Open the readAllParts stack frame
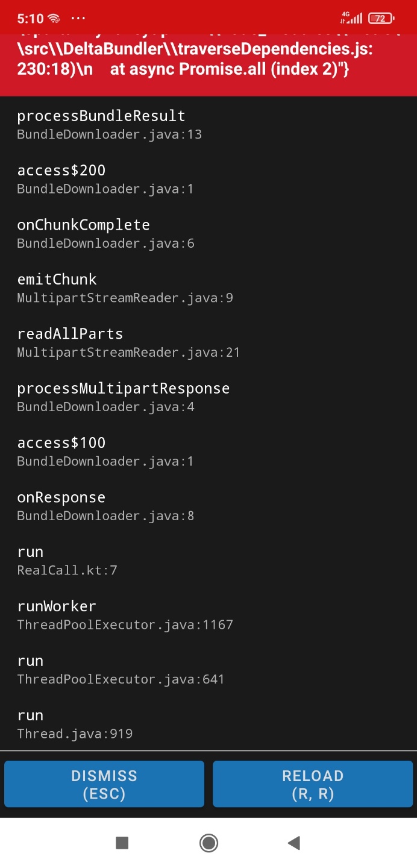Viewport: 417px width, 868px height. click(x=208, y=342)
